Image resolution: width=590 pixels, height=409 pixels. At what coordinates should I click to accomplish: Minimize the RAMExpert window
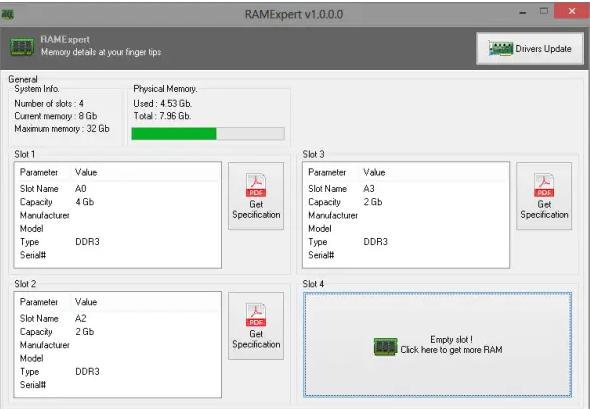pyautogui.click(x=522, y=12)
